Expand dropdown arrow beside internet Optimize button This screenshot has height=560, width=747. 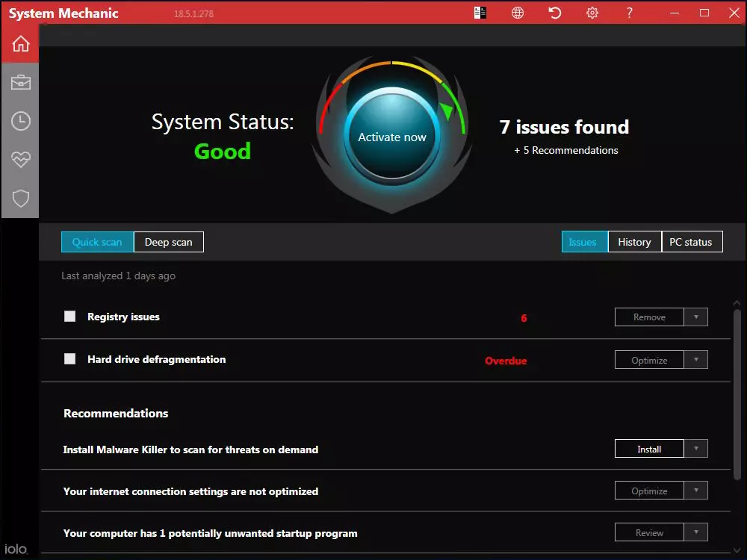click(696, 491)
